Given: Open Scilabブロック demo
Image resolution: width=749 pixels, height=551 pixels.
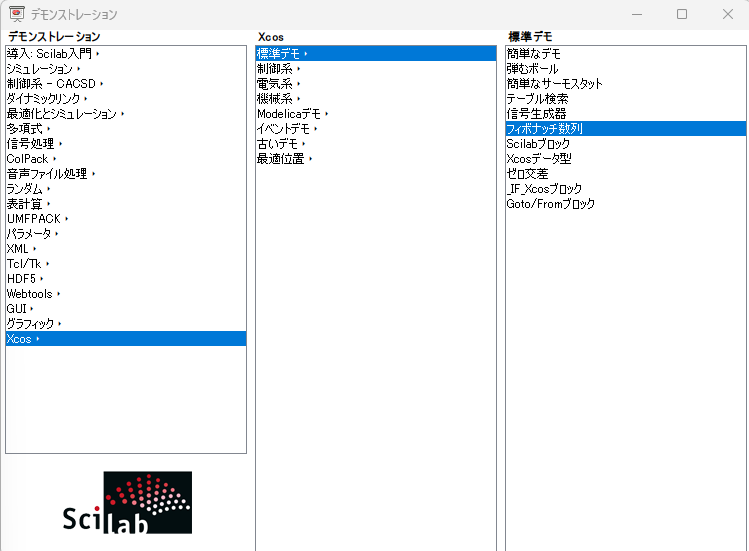Looking at the screenshot, I should [626, 144].
